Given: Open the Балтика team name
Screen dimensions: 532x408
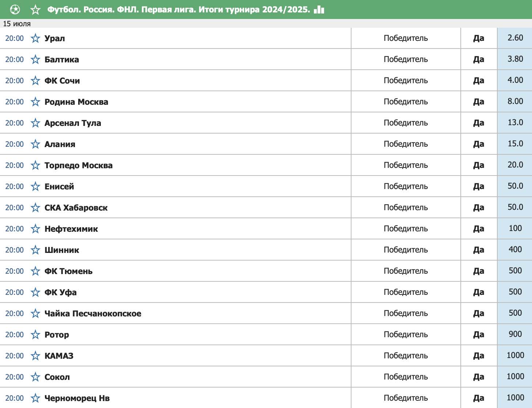Looking at the screenshot, I should pyautogui.click(x=62, y=59).
